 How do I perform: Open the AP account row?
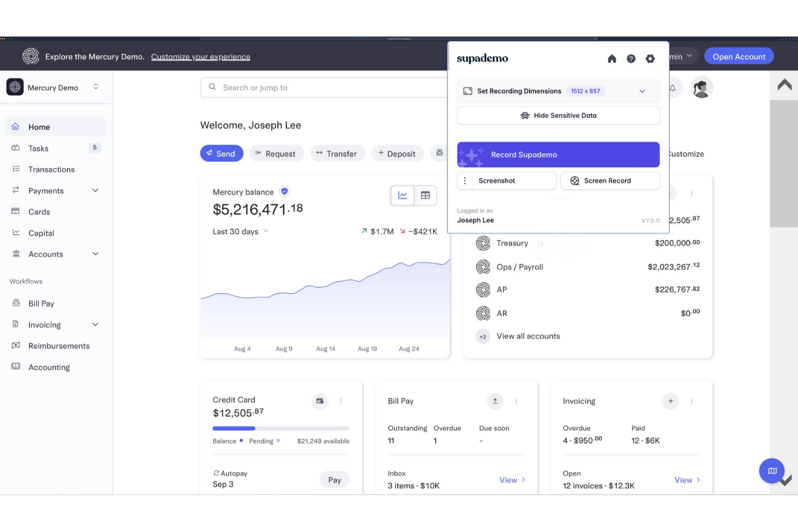pyautogui.click(x=588, y=289)
